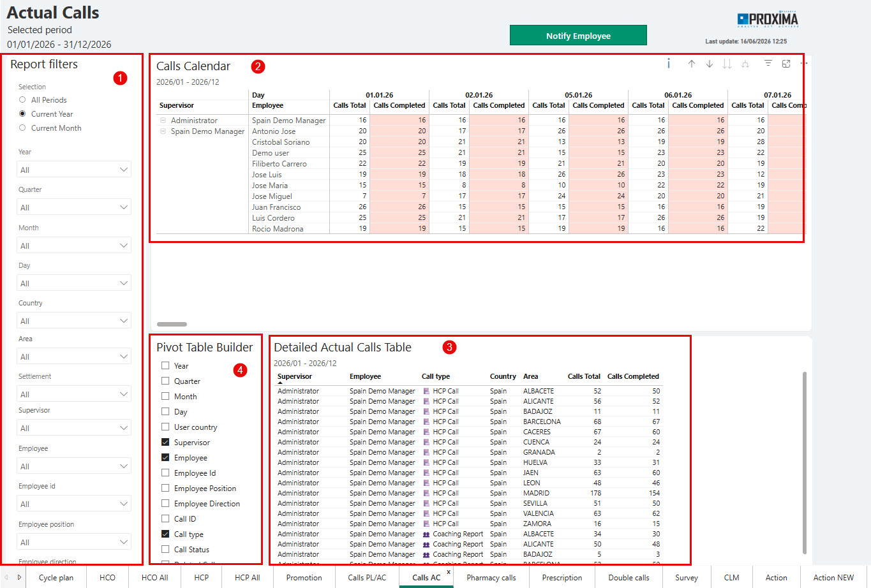Open the Quarter filter dropdown
The width and height of the screenshot is (871, 588).
tap(74, 207)
